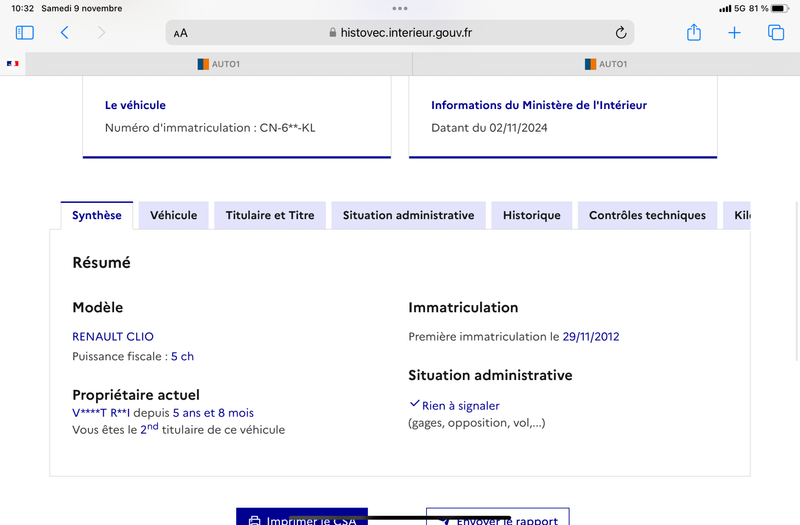This screenshot has height=525, width=800.
Task: Open the Situation administrative tab
Action: tap(409, 215)
